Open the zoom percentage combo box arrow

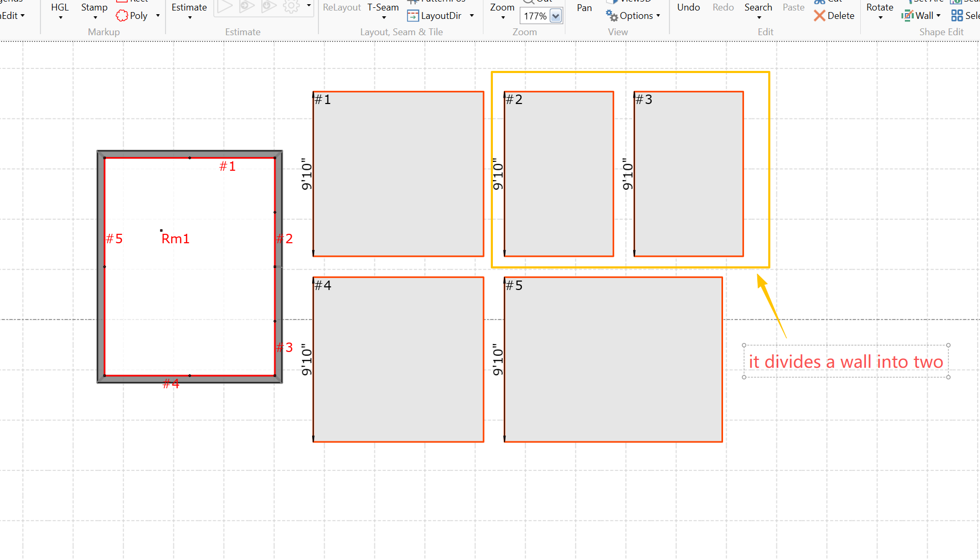pos(555,16)
